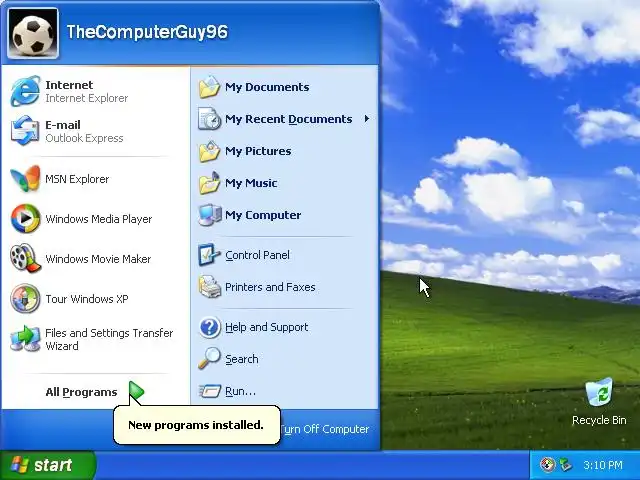
Task: Choose MSN Explorer text entry
Action: (77, 179)
